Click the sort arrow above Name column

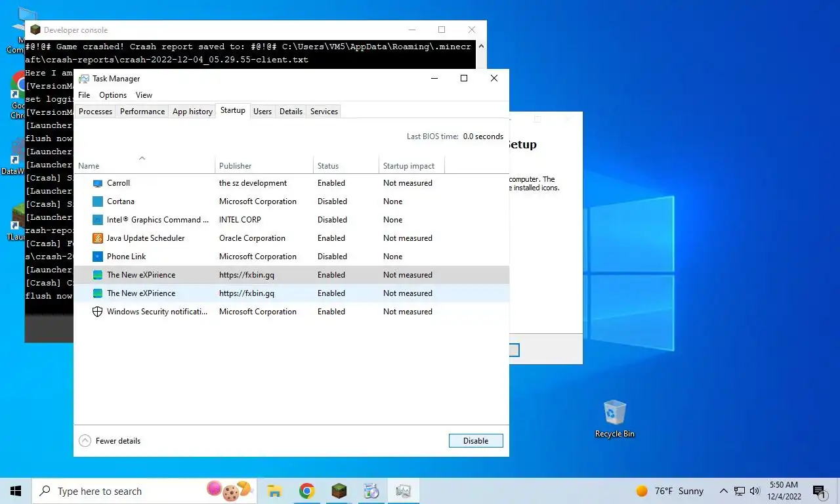point(142,157)
